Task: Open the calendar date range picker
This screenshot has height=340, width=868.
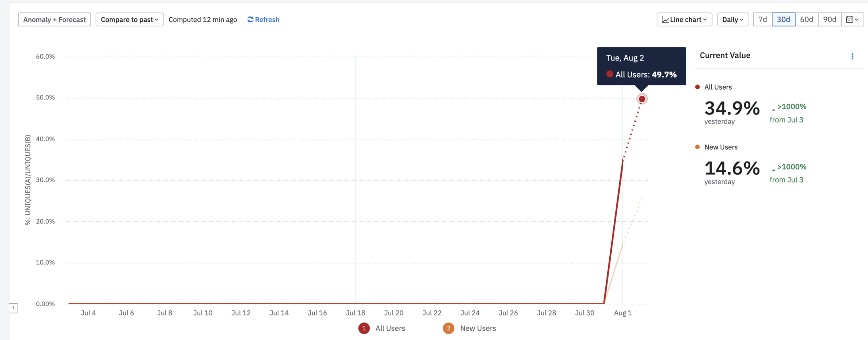Action: click(x=852, y=20)
